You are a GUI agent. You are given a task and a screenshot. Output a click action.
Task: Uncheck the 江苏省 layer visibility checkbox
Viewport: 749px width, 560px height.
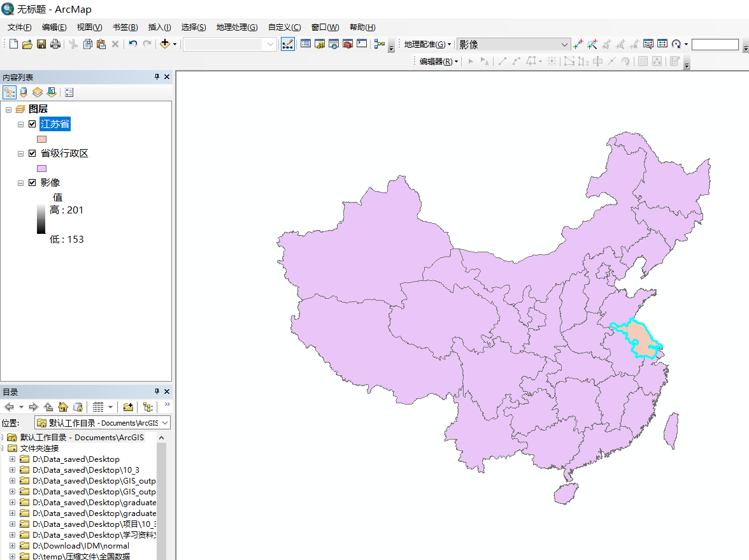(x=32, y=124)
